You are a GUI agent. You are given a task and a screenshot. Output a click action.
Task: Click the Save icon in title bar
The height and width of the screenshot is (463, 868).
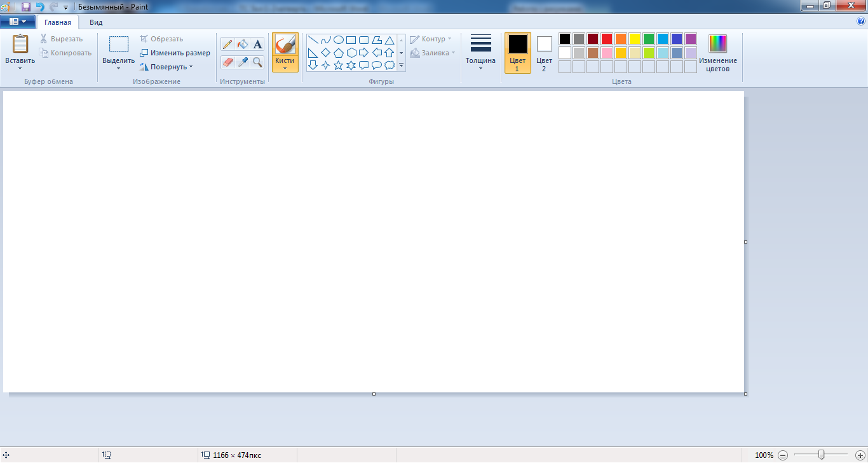click(26, 6)
